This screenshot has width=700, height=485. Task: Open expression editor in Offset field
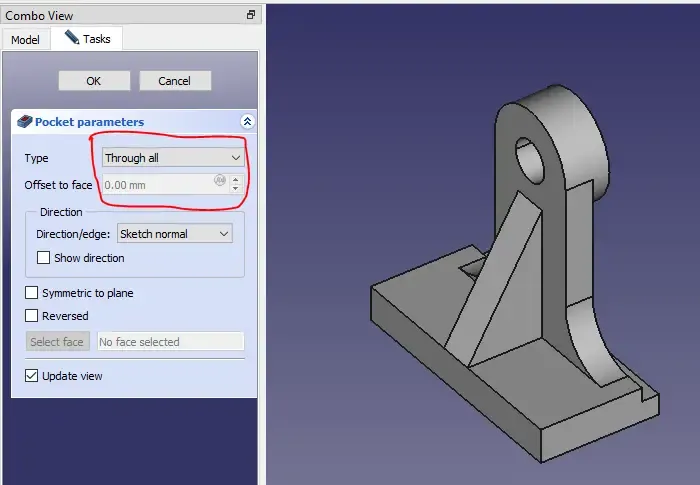click(x=220, y=180)
